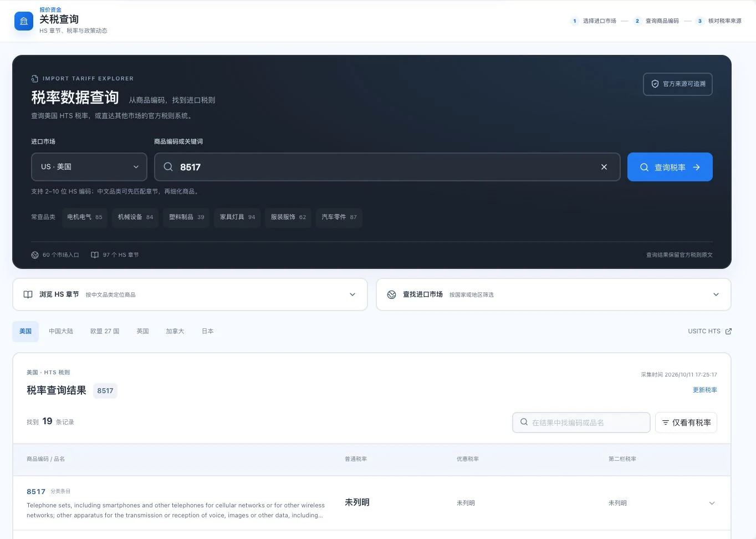Select the 服装服饰 62 category chip
756x539 pixels.
coord(288,217)
